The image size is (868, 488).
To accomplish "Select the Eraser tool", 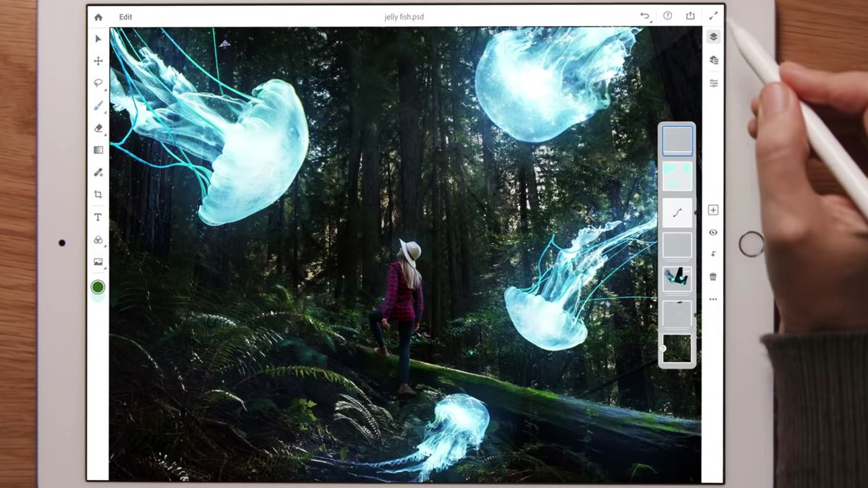I will pyautogui.click(x=98, y=128).
